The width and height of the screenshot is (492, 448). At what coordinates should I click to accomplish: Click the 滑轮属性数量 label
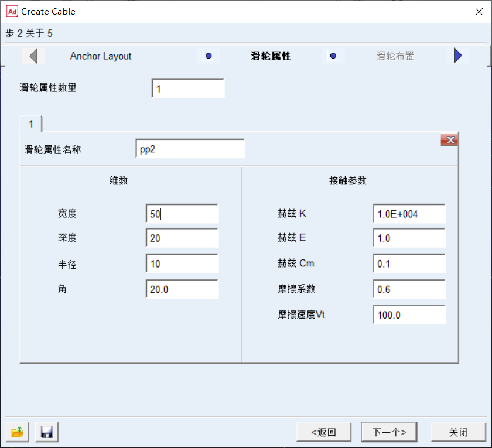[48, 87]
